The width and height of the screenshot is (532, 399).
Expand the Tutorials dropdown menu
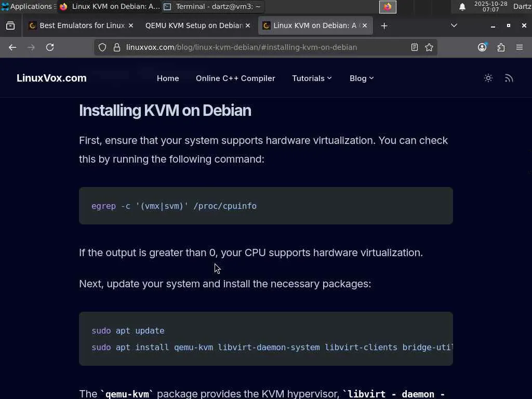click(x=312, y=78)
